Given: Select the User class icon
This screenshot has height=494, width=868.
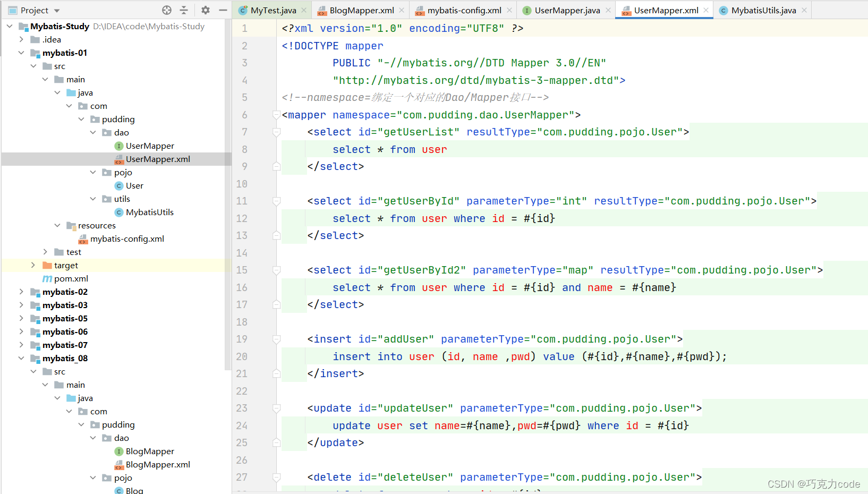Looking at the screenshot, I should pos(119,186).
